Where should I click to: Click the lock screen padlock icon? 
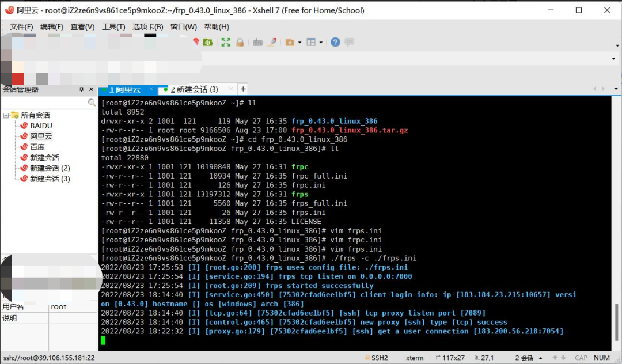(x=240, y=43)
